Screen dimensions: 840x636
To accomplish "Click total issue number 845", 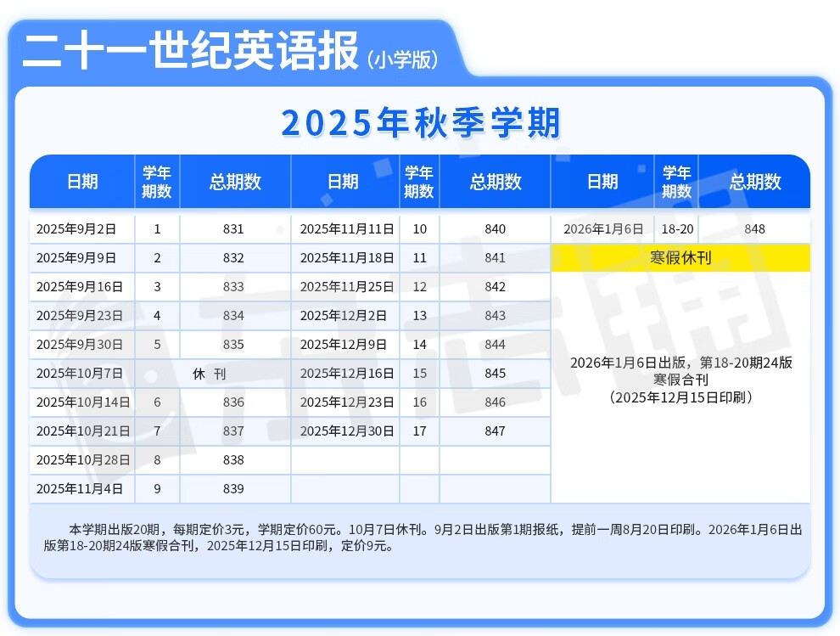I will pos(495,374).
